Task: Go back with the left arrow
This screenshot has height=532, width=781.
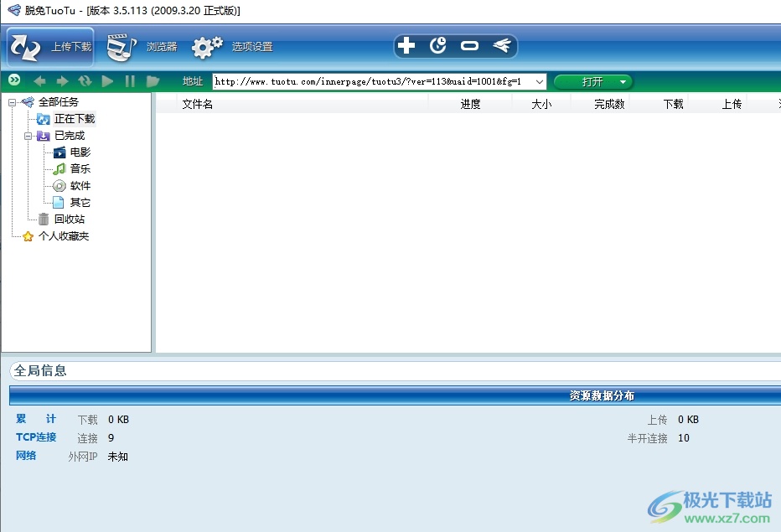Action: 39,80
